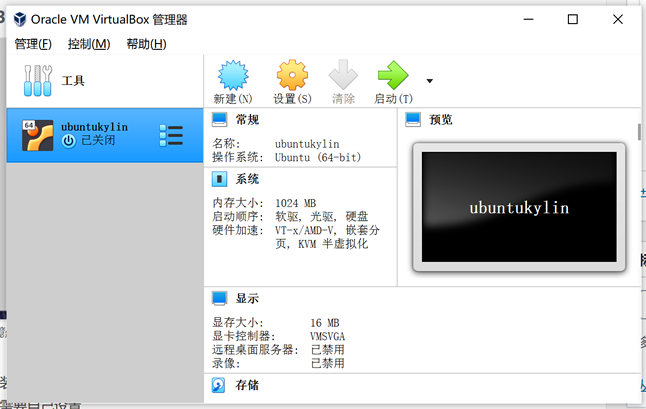
Task: Open the 系统 section heading link
Action: (247, 179)
